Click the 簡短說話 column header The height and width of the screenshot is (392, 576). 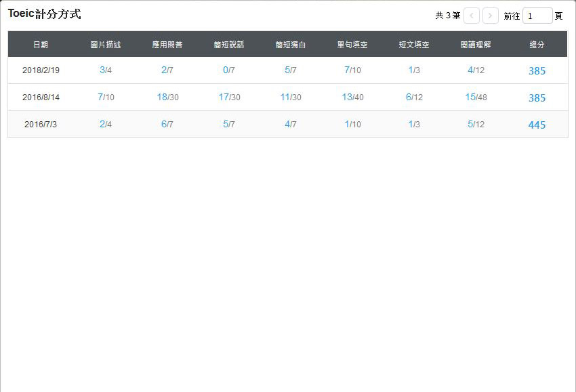point(229,45)
